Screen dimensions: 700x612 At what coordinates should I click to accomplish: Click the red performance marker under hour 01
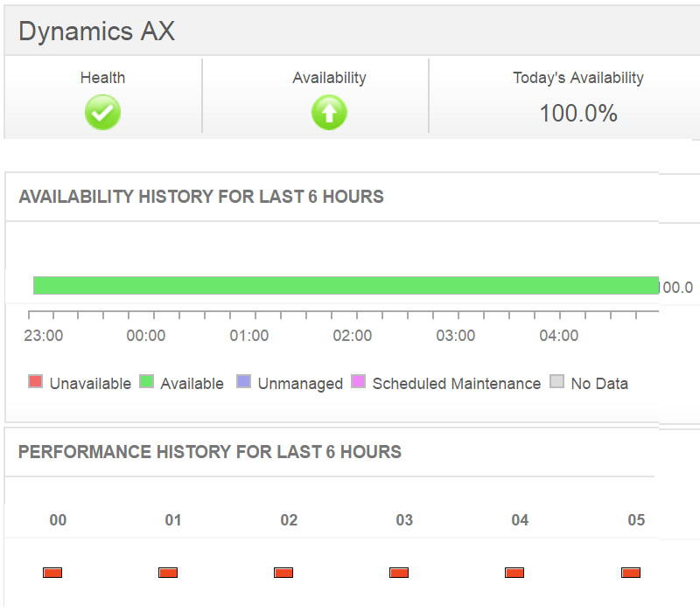click(x=168, y=573)
